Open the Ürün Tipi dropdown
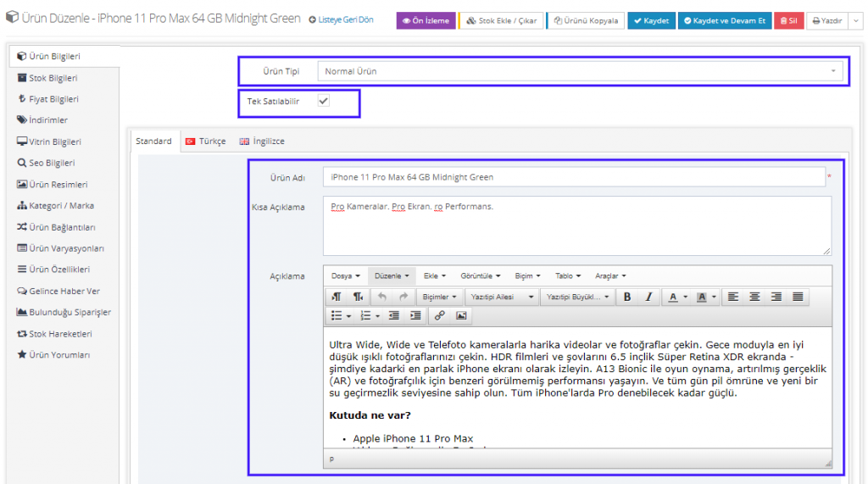 click(x=580, y=71)
